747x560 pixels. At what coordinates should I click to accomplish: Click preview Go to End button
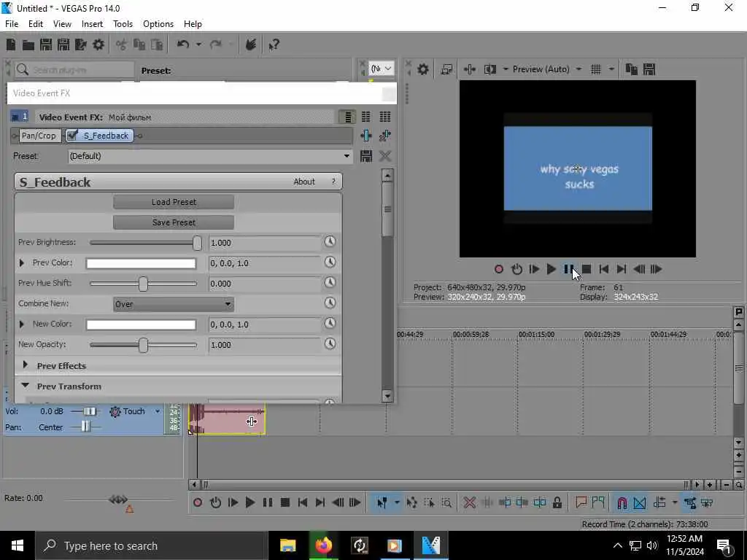(x=622, y=269)
